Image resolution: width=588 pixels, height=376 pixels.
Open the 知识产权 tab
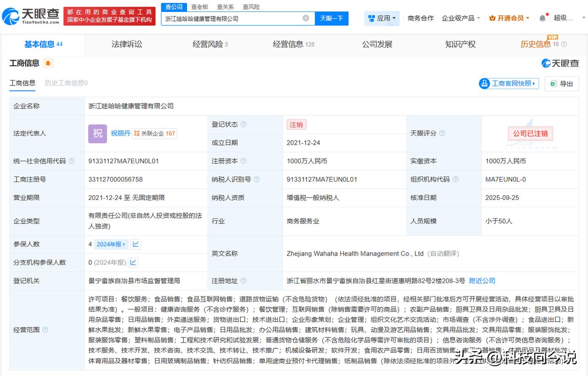tap(460, 44)
